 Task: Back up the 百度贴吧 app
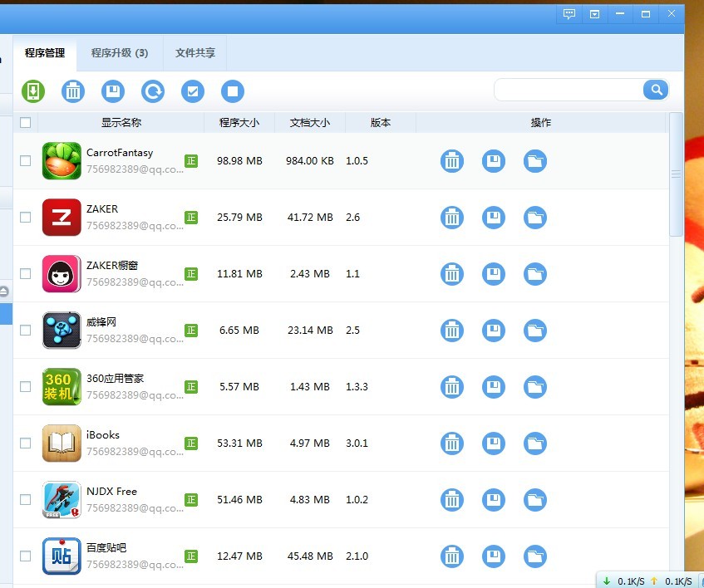point(494,556)
